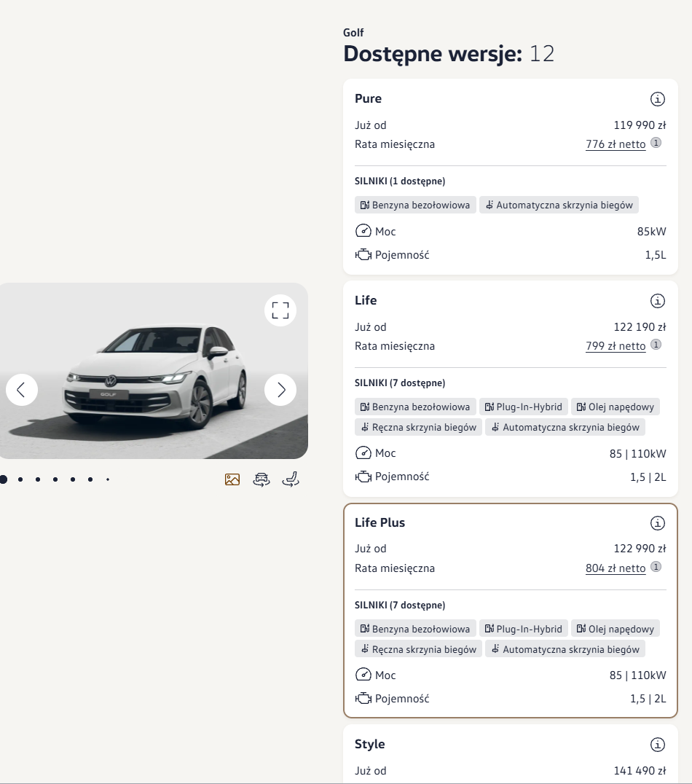The width and height of the screenshot is (692, 784).
Task: Click the 141 490 zł price
Action: pos(640,771)
